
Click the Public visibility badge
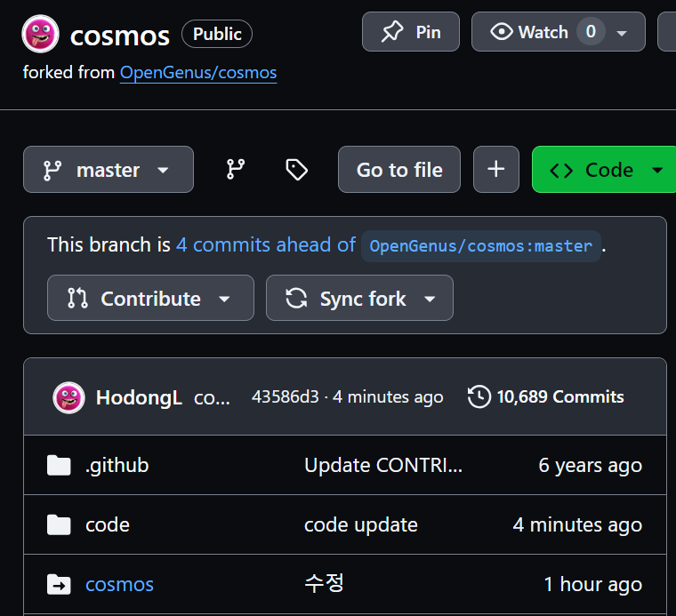[x=217, y=34]
